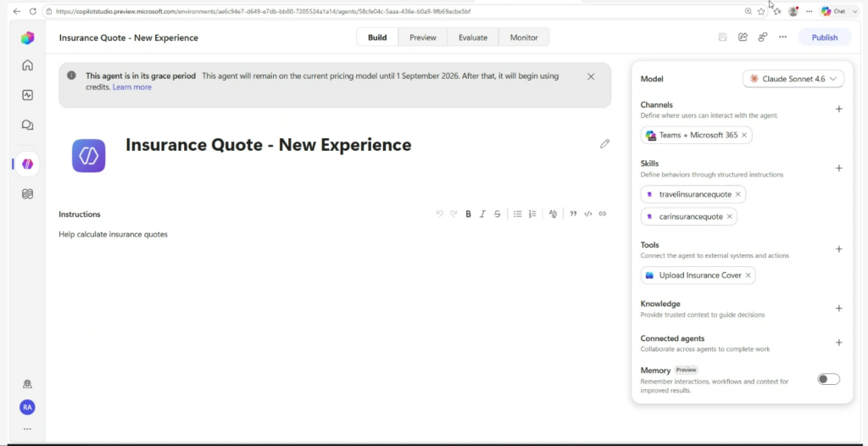Click the banner info icon
This screenshot has height=446, width=868.
(71, 75)
